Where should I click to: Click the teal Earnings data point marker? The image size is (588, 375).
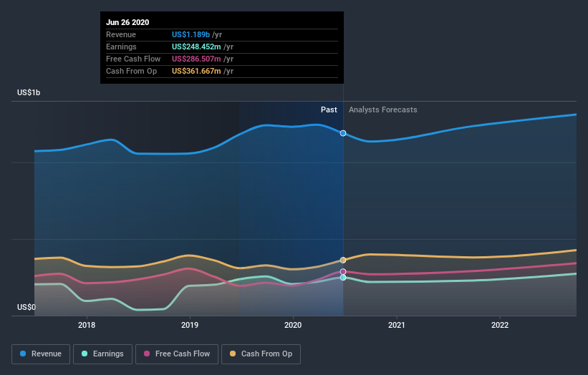(x=343, y=278)
